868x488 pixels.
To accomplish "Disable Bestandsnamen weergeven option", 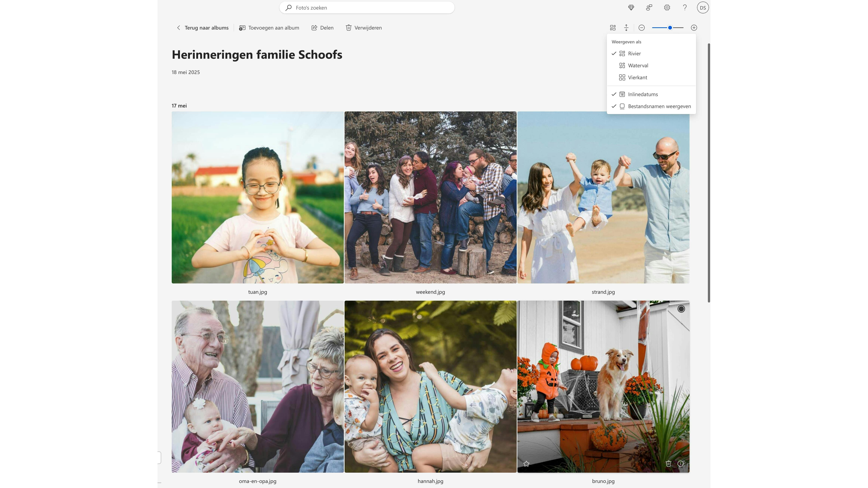I will (x=659, y=106).
